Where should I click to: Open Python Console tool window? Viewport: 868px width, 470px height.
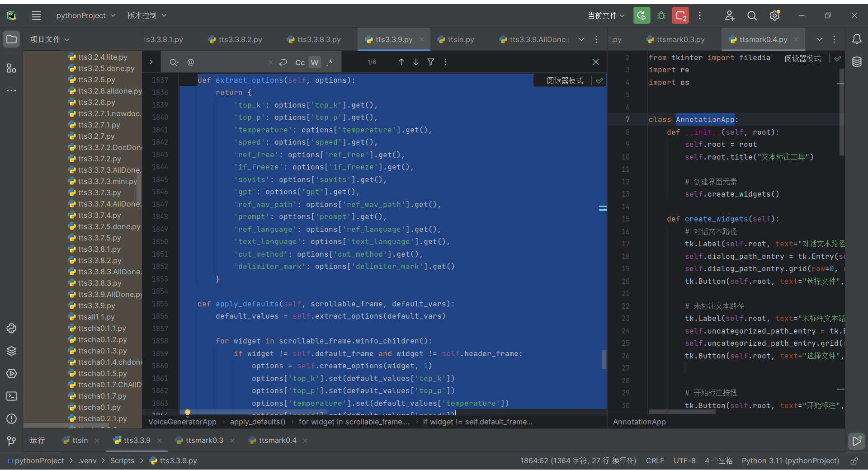pyautogui.click(x=11, y=329)
